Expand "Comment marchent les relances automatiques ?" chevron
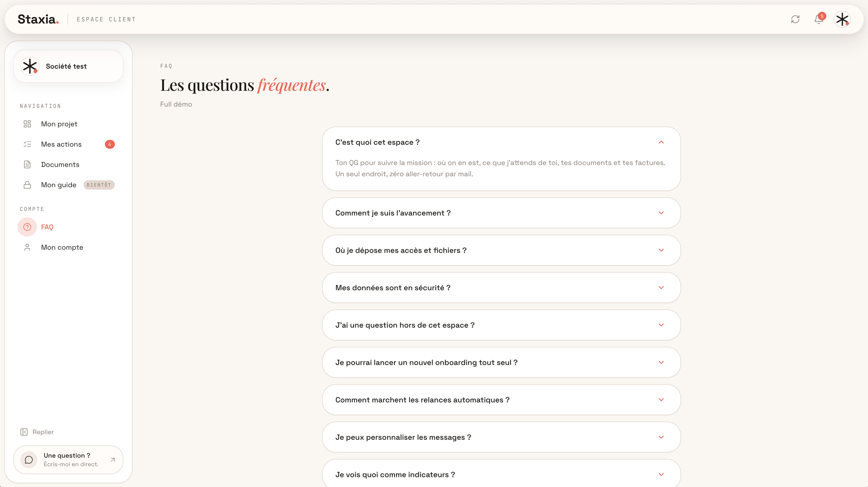The image size is (868, 487). [x=661, y=400]
